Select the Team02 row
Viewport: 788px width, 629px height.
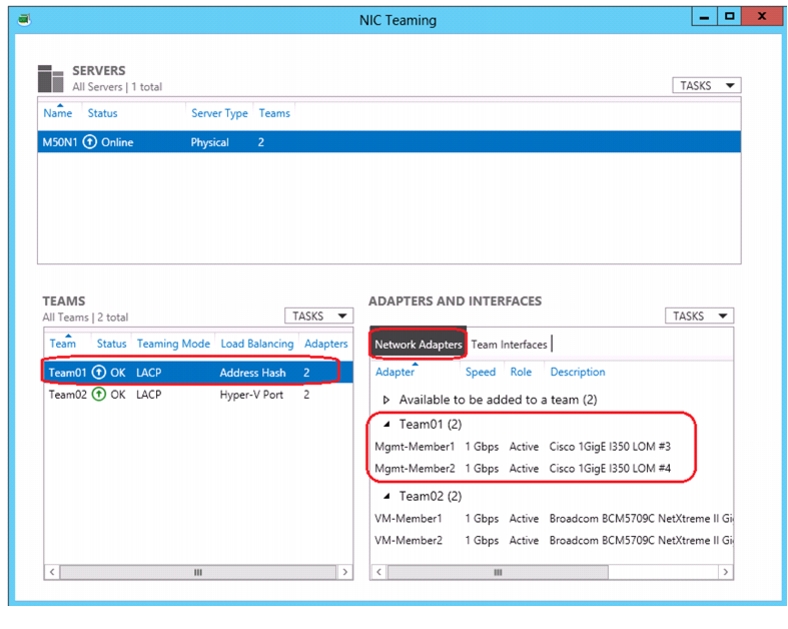199,394
